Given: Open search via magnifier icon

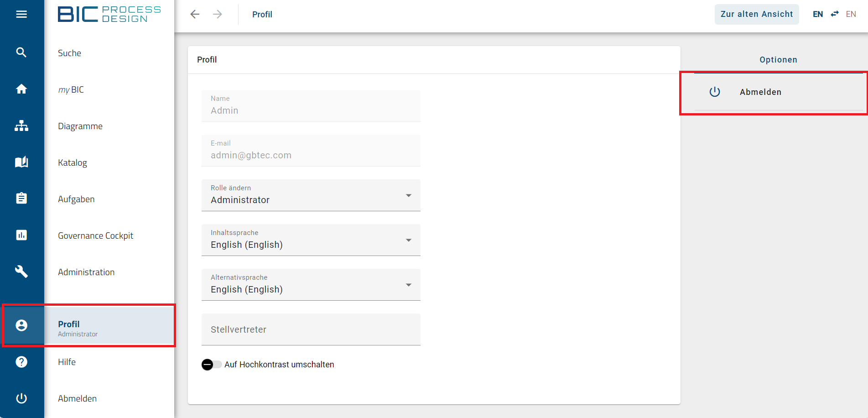Looking at the screenshot, I should (x=21, y=52).
